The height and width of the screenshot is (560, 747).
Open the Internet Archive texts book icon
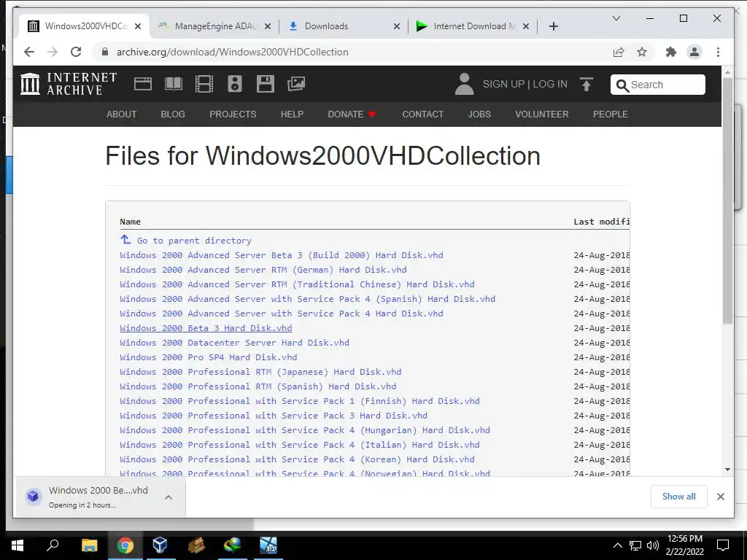[174, 84]
